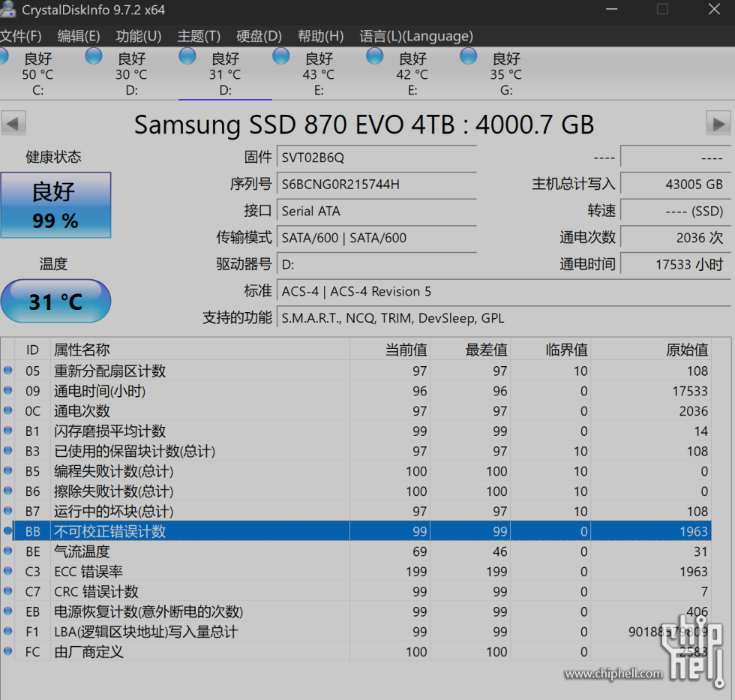Open the 语言(L)(Language) menu

coord(416,36)
